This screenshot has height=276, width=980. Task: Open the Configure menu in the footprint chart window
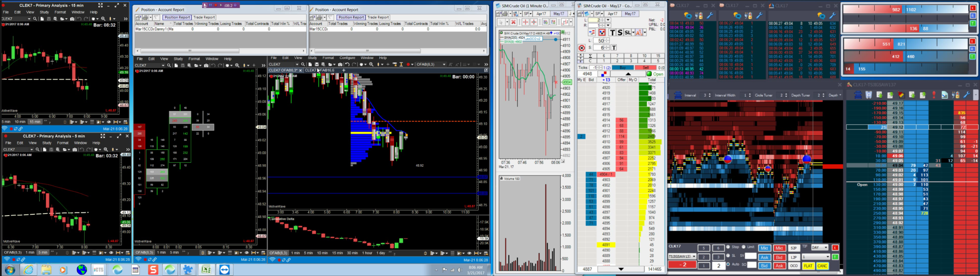pos(347,58)
